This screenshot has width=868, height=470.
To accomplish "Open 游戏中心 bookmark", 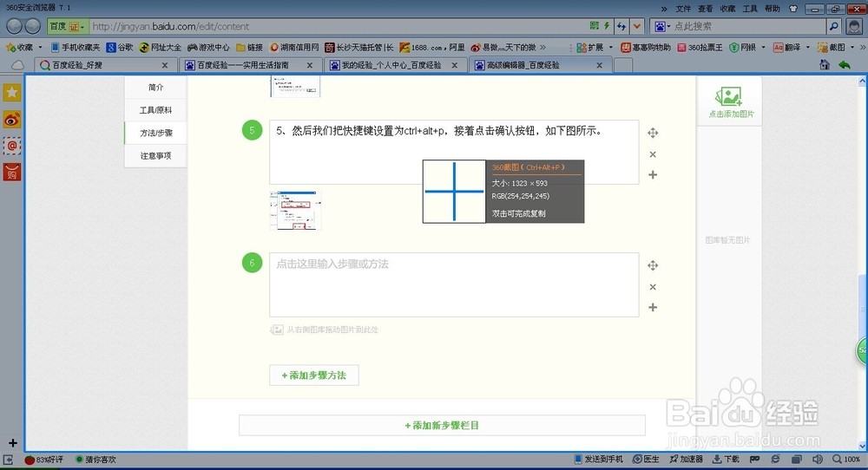I will tap(208, 48).
